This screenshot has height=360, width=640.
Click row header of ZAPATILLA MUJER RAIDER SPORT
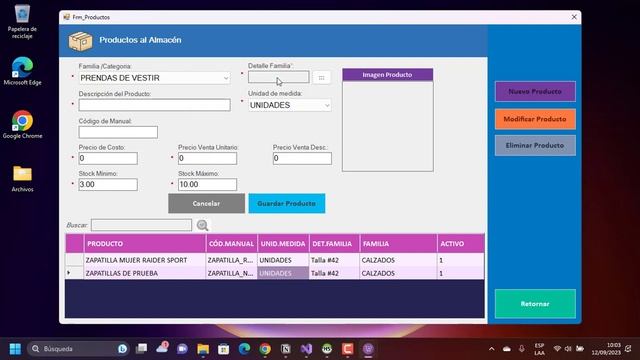click(75, 260)
